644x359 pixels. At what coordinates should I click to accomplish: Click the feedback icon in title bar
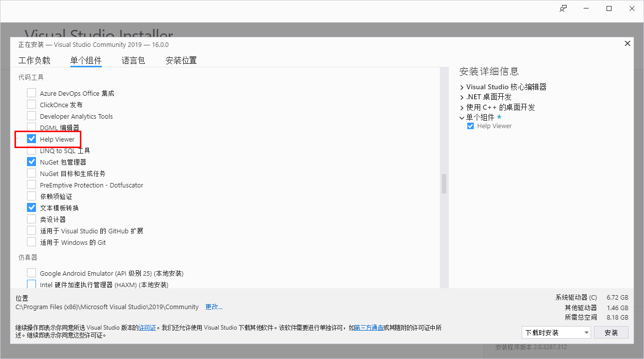coord(563,8)
